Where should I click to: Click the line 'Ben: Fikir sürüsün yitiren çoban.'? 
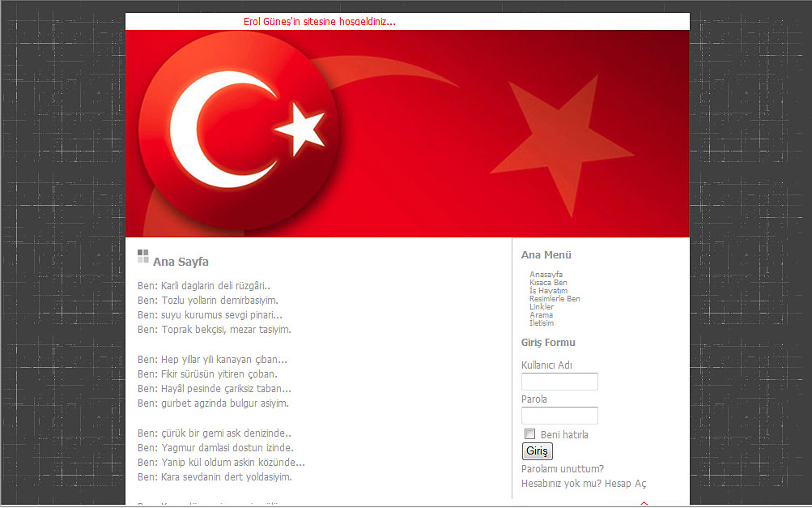click(208, 374)
